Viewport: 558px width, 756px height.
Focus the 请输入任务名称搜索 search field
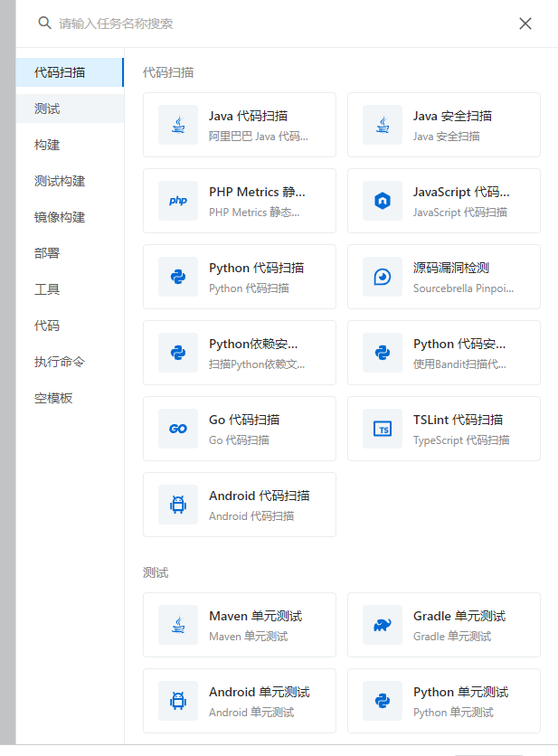tap(279, 24)
